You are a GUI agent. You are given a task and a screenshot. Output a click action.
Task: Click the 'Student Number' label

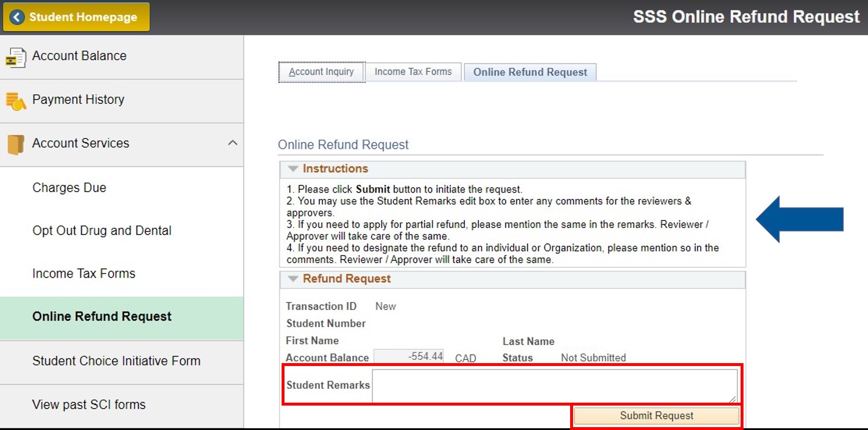326,324
